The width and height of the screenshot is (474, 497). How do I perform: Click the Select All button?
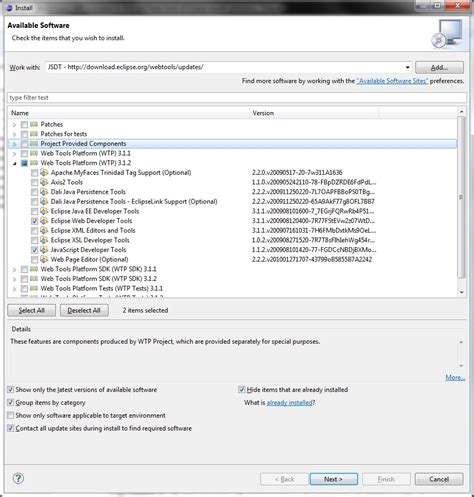(x=32, y=310)
